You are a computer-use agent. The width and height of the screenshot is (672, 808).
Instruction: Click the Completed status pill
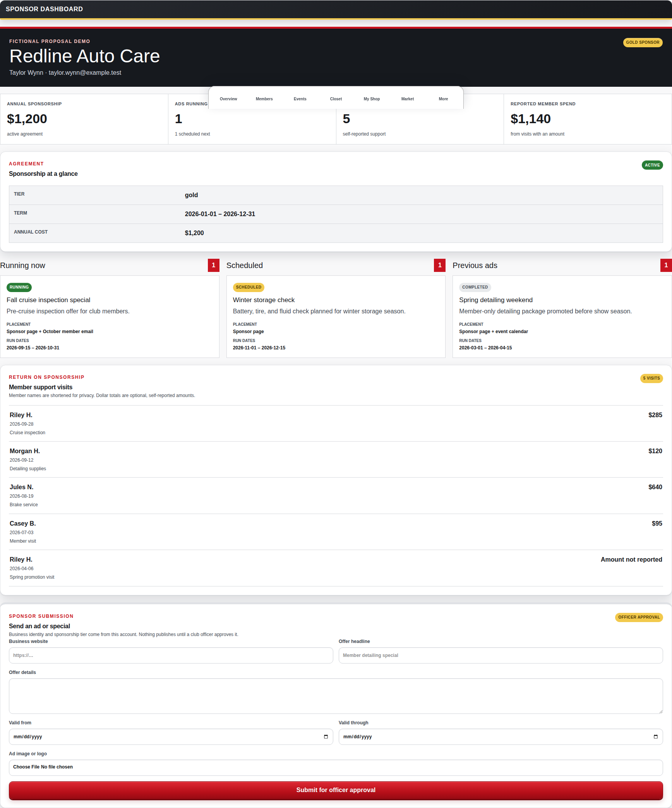475,287
